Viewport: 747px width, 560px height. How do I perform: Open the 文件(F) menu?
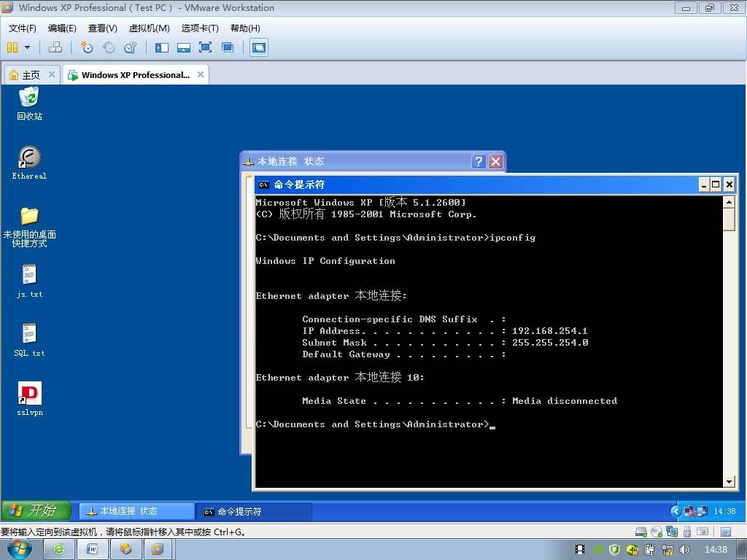pyautogui.click(x=23, y=28)
